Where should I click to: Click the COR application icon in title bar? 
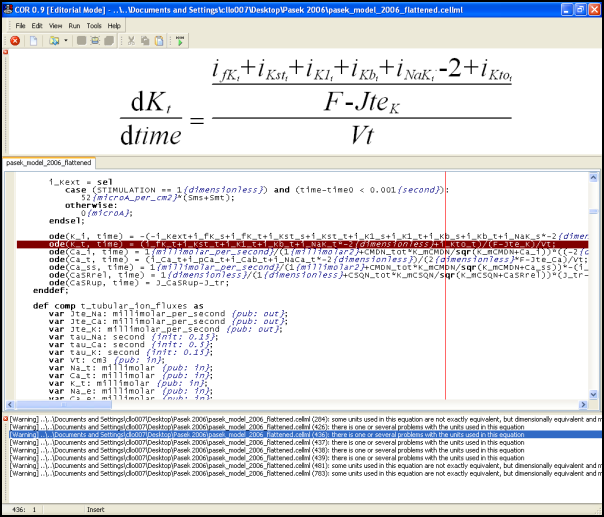pos(7,10)
